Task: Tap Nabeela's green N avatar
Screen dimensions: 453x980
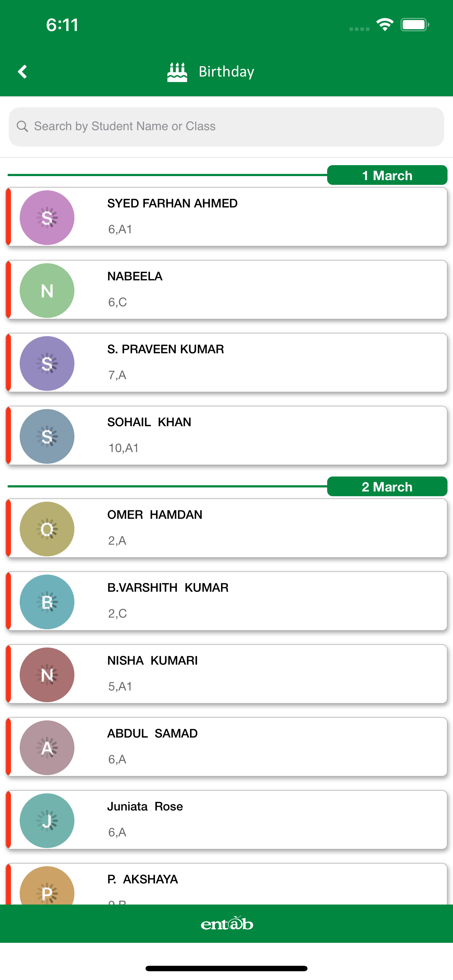Action: tap(47, 291)
